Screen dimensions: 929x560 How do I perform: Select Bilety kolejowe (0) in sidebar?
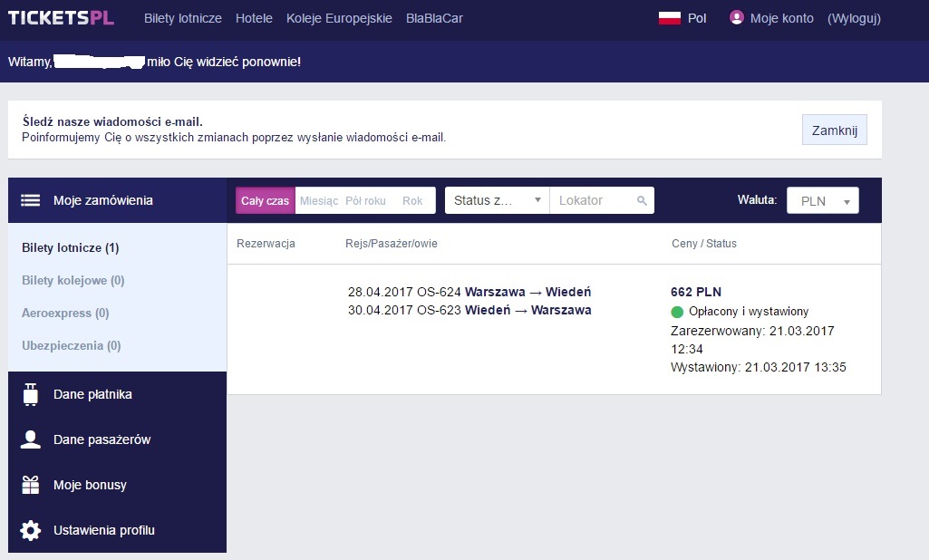click(x=73, y=280)
